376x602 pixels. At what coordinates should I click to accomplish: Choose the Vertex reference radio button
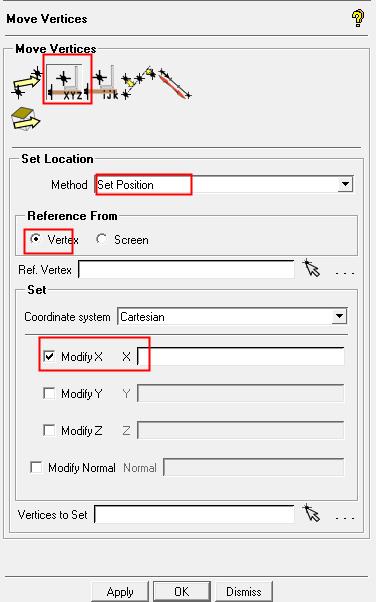tap(36, 239)
